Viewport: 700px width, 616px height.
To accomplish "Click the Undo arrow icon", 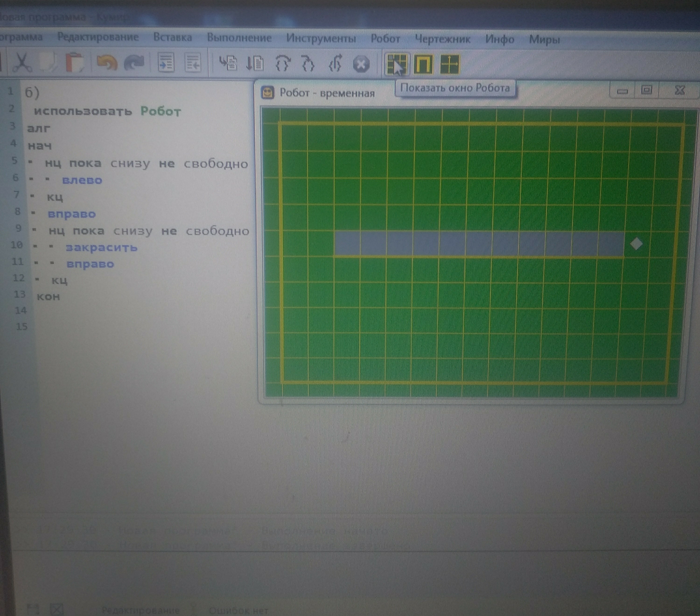I will click(107, 63).
